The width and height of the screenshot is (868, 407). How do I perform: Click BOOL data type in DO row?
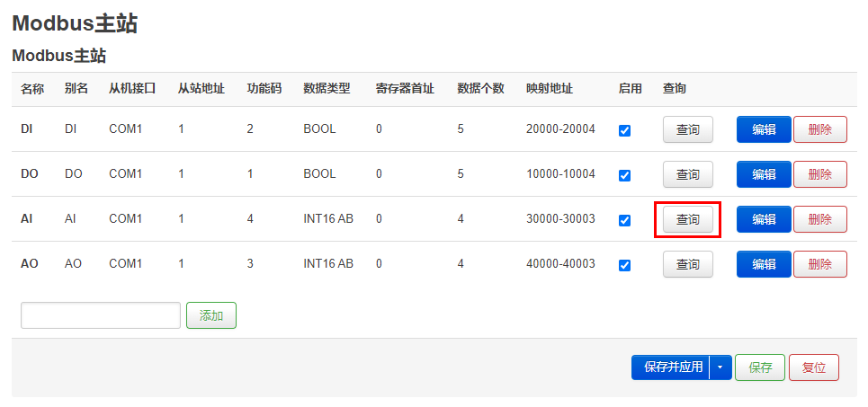[319, 174]
